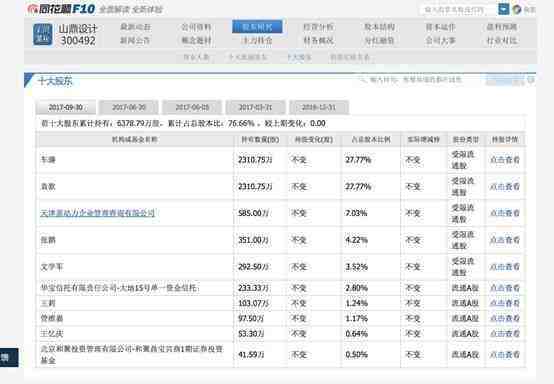
Task: Click the 机构或基金名称 column header
Action: [x=135, y=140]
